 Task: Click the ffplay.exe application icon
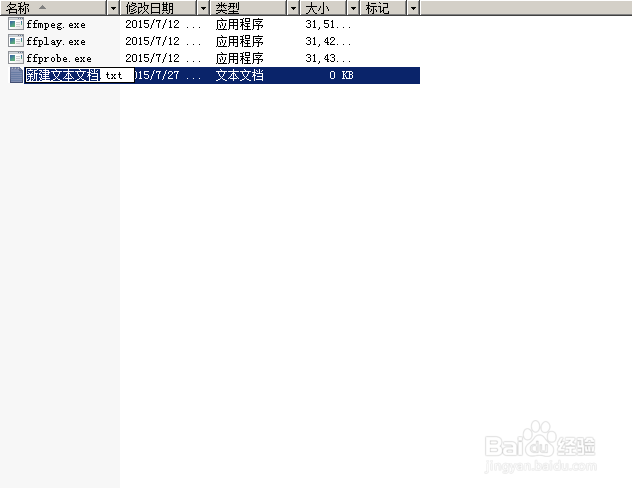(x=16, y=41)
